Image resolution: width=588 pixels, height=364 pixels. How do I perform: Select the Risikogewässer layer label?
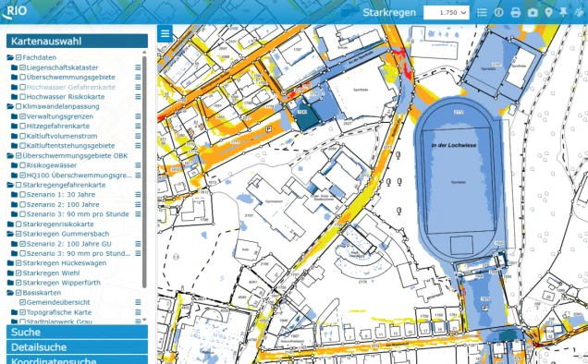coord(52,165)
